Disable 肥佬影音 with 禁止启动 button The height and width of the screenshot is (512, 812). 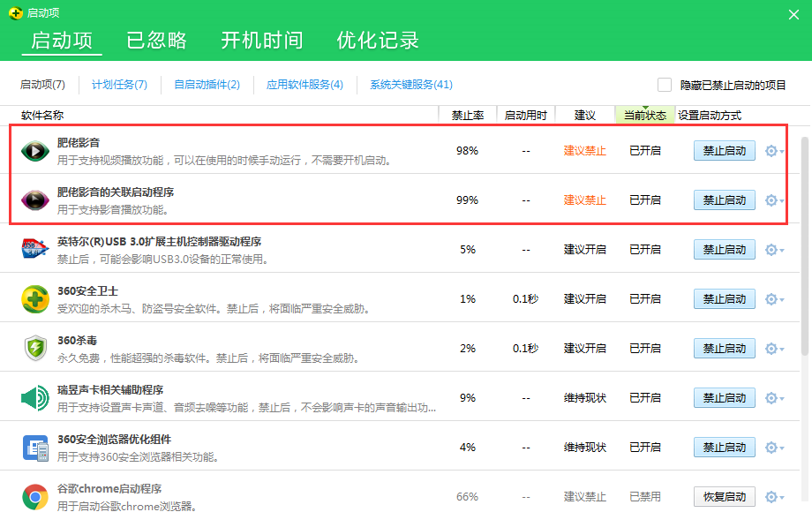click(x=724, y=150)
